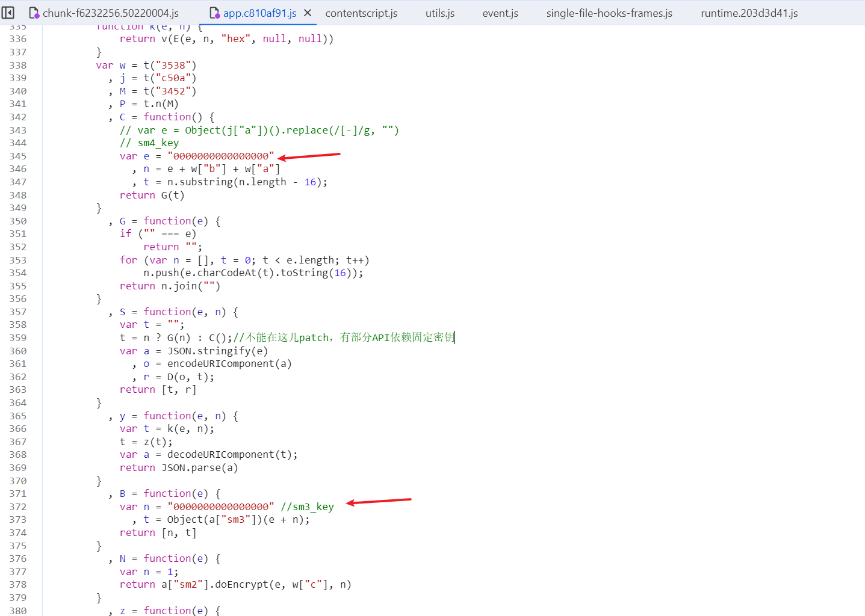Click the // sm4_key comment text
Screen dimensions: 865x616
point(149,143)
